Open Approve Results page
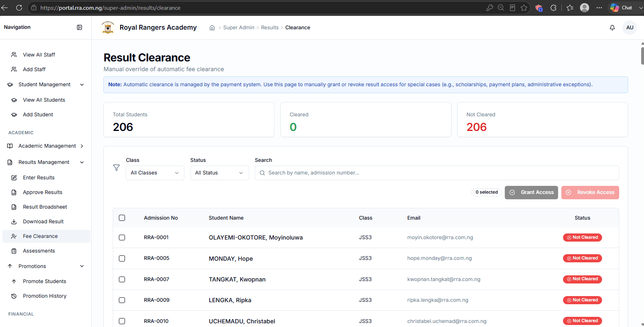 pyautogui.click(x=43, y=192)
